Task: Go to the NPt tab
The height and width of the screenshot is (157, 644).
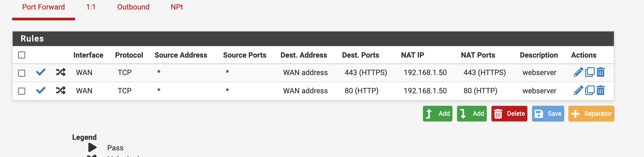Action: pyautogui.click(x=177, y=7)
